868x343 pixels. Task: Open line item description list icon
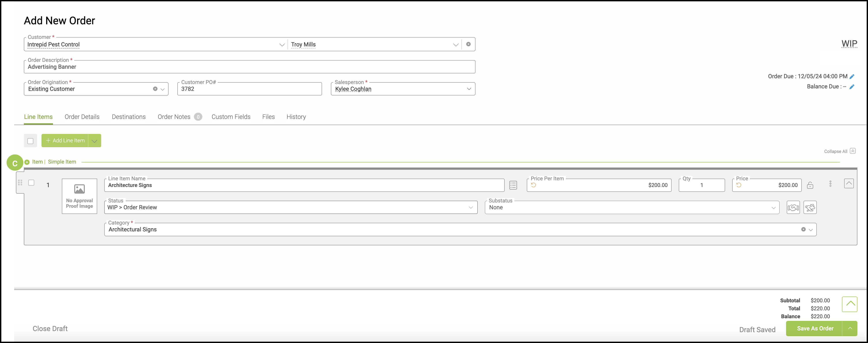click(x=513, y=185)
